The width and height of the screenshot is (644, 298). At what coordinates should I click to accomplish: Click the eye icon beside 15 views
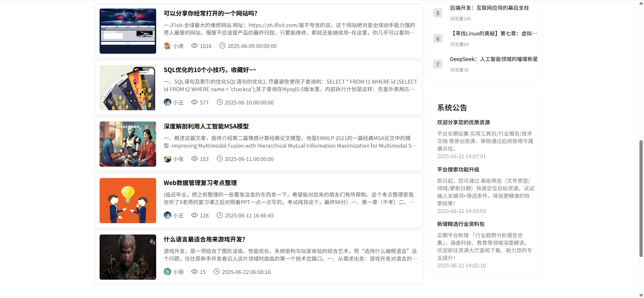(194, 272)
